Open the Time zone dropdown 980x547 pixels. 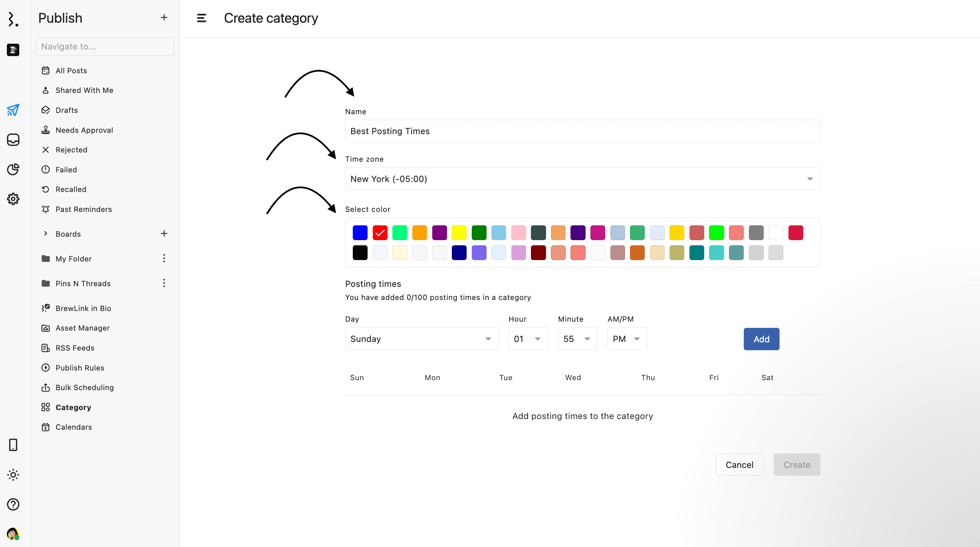[582, 179]
